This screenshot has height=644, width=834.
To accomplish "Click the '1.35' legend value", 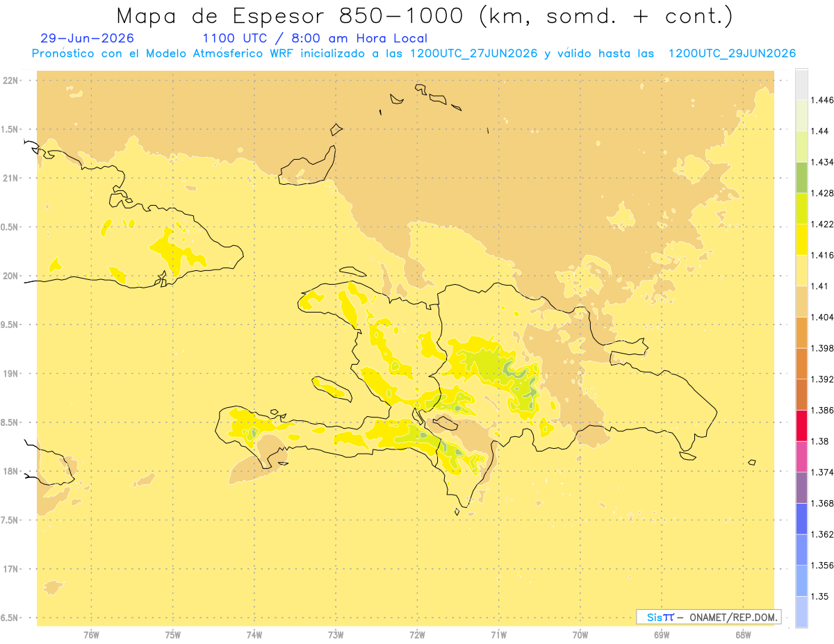I will 819,596.
